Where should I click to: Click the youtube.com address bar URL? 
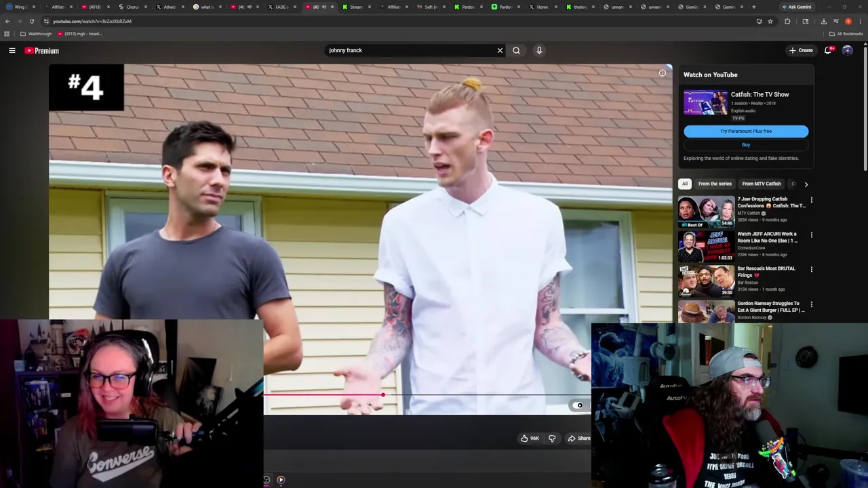(x=92, y=21)
